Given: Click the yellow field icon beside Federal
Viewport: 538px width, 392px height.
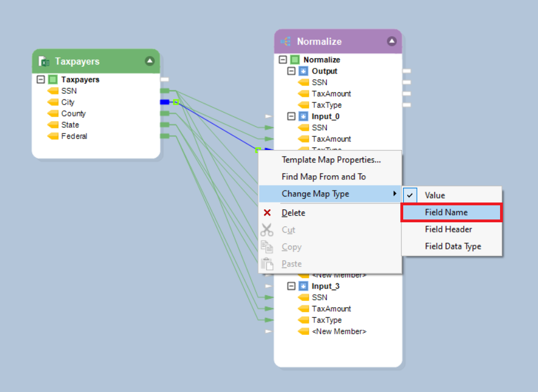Looking at the screenshot, I should click(x=53, y=136).
